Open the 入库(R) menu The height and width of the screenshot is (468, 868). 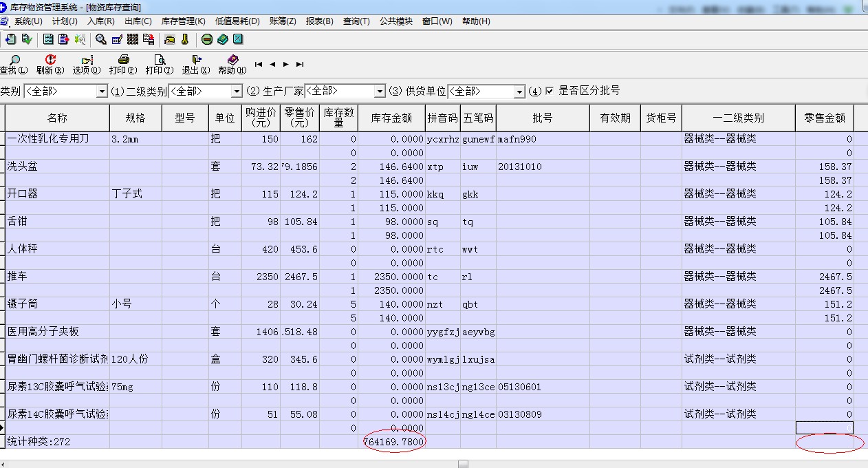[x=100, y=21]
